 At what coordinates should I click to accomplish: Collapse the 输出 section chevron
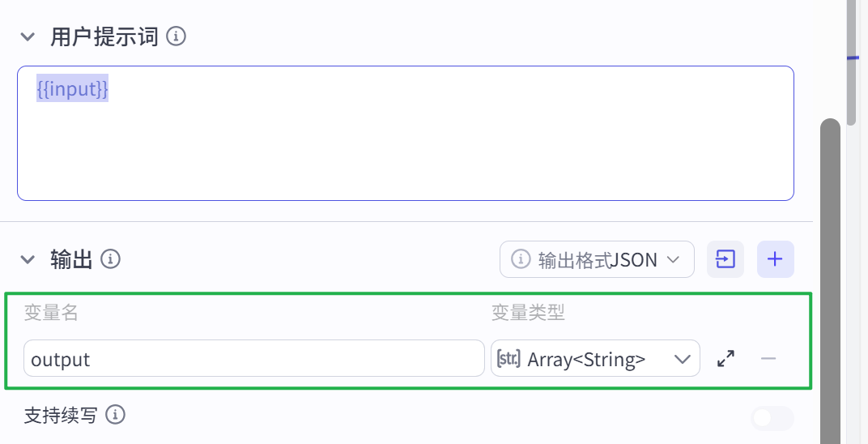coord(28,259)
